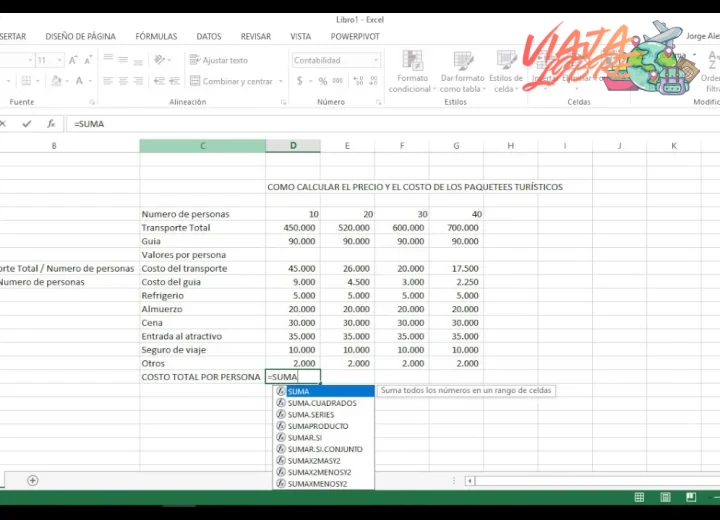The height and width of the screenshot is (520, 720).
Task: Apply top vertical alignment
Action: pyautogui.click(x=108, y=60)
